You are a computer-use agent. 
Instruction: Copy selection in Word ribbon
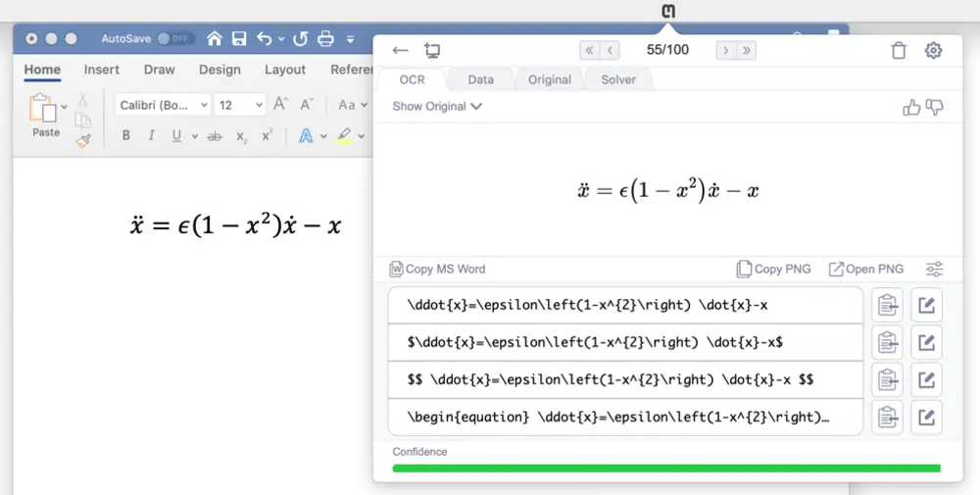coord(82,121)
